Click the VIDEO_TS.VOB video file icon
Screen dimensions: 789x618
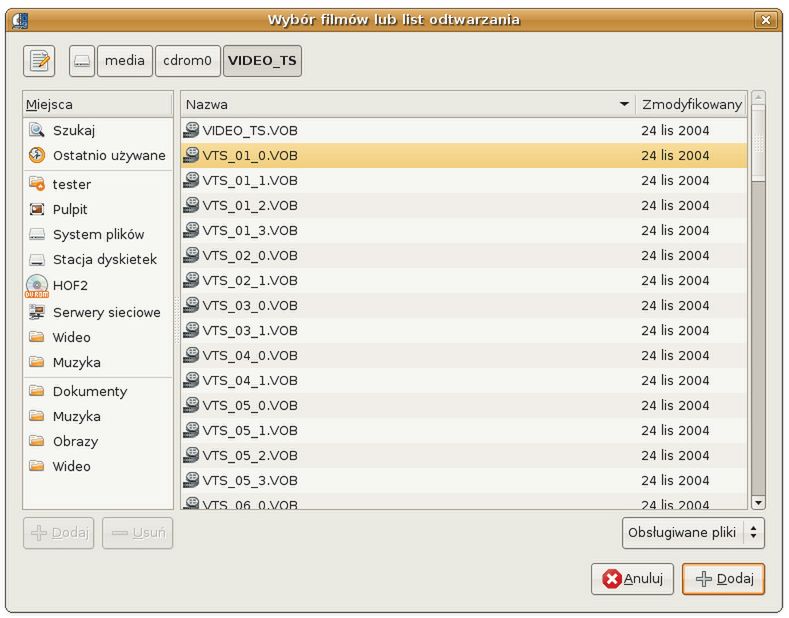[x=191, y=130]
